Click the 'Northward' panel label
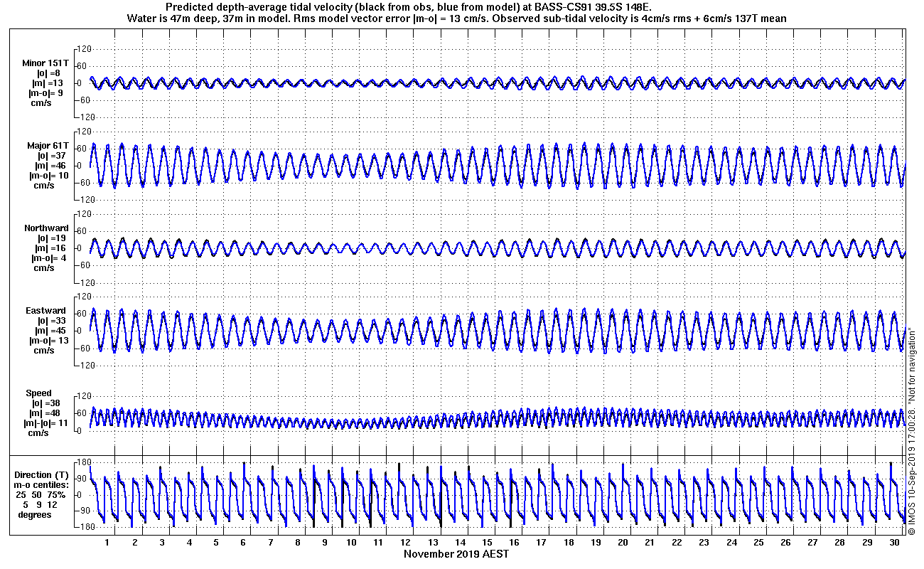 (x=46, y=228)
